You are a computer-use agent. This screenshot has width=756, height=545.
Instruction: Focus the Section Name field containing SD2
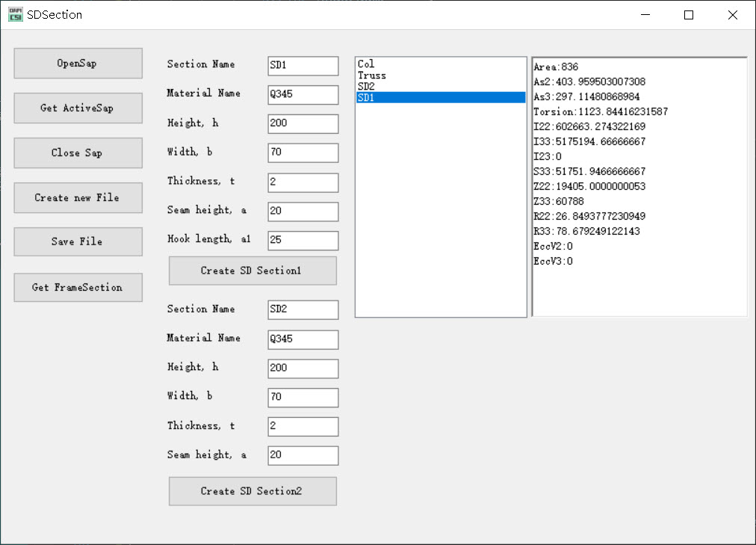(303, 310)
